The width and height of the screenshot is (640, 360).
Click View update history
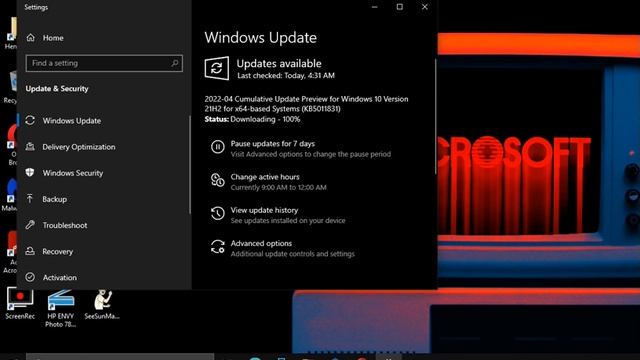tap(264, 210)
